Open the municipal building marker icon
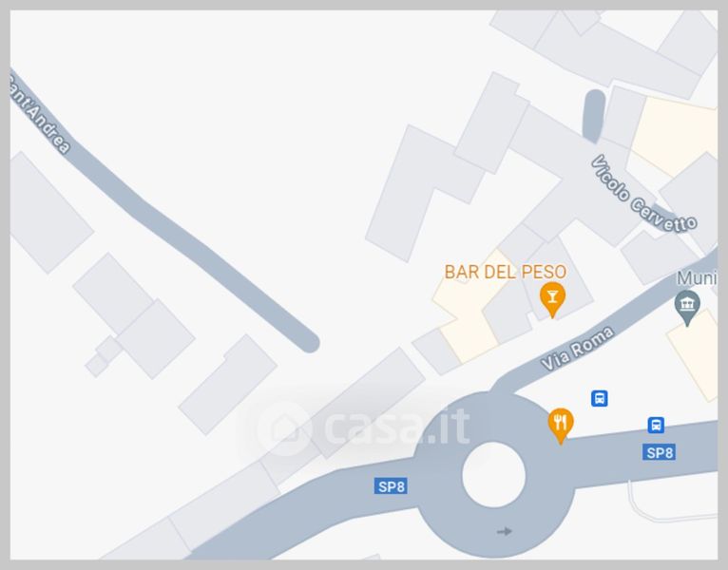The width and height of the screenshot is (728, 570). [687, 308]
